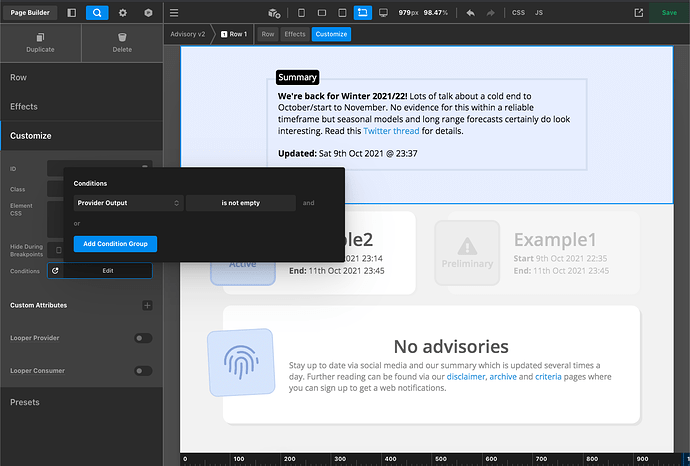The image size is (690, 466).
Task: Open the Presets section in sidebar
Action: (26, 402)
